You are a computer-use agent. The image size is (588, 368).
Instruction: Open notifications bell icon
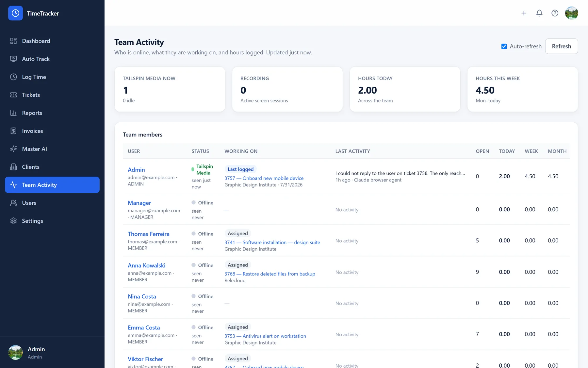pyautogui.click(x=539, y=13)
